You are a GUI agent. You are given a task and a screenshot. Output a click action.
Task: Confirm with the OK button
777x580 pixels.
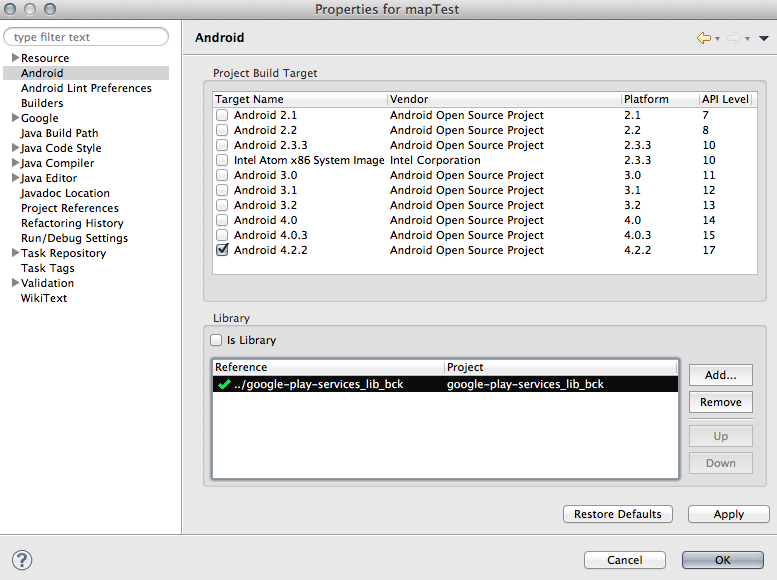click(x=722, y=560)
